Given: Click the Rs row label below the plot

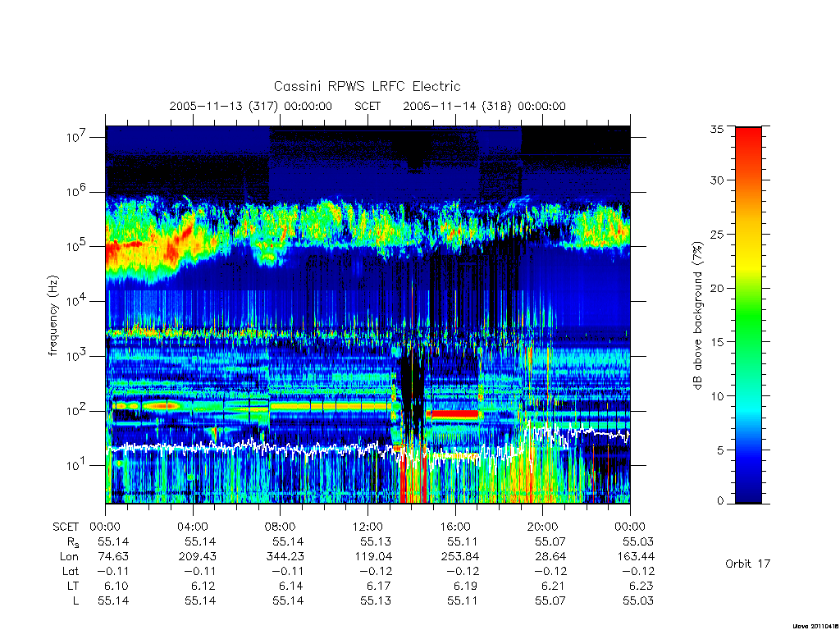Looking at the screenshot, I should point(73,542).
